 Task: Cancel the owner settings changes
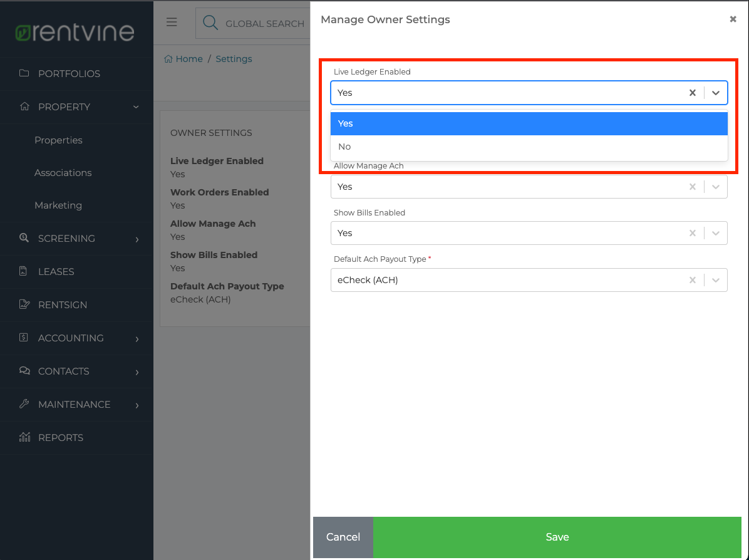343,537
